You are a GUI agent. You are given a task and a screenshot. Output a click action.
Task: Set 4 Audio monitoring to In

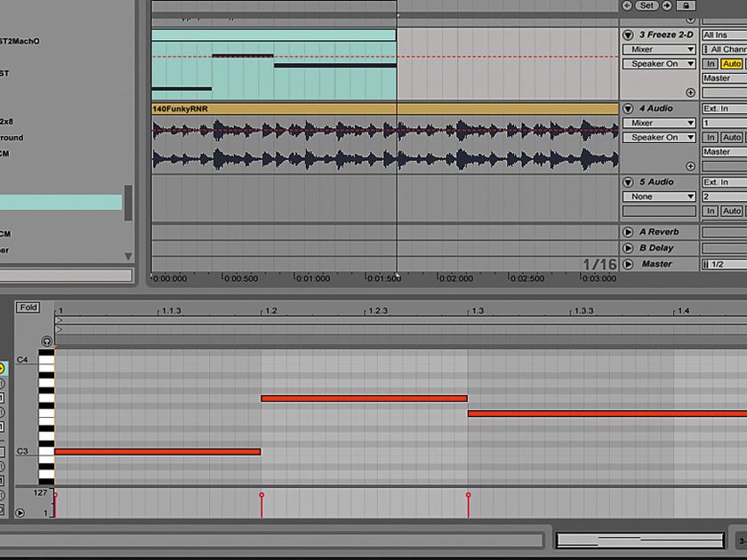[710, 137]
